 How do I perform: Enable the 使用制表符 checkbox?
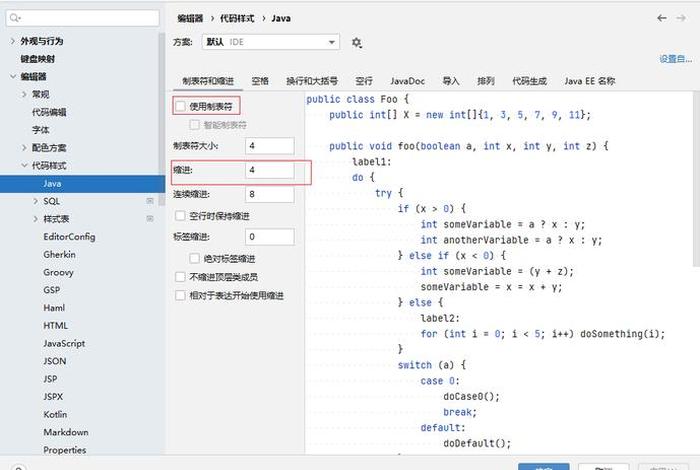(180, 106)
